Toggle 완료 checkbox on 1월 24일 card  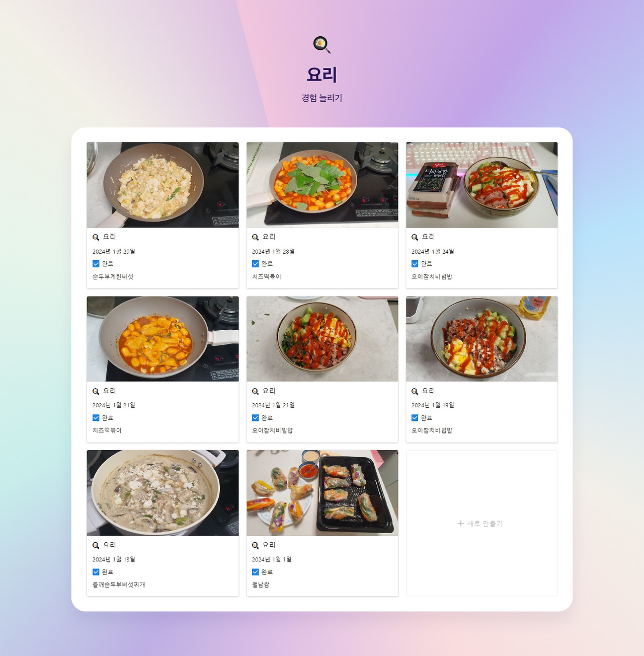tap(415, 264)
